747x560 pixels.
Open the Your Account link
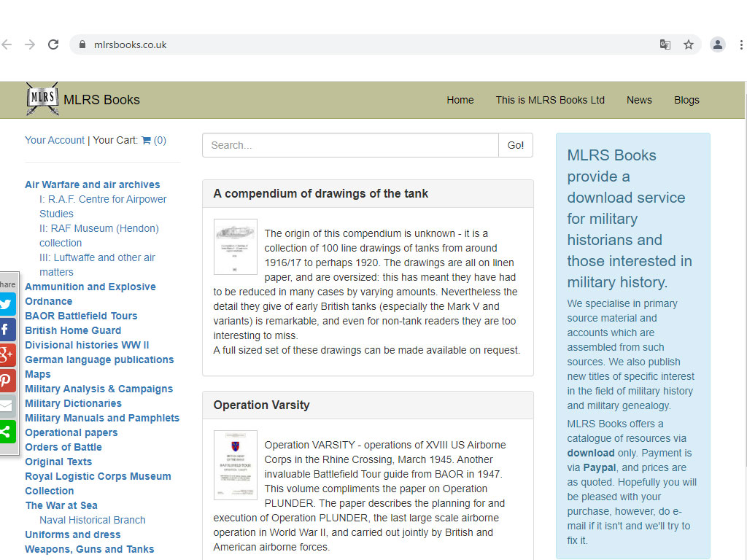[x=55, y=140]
